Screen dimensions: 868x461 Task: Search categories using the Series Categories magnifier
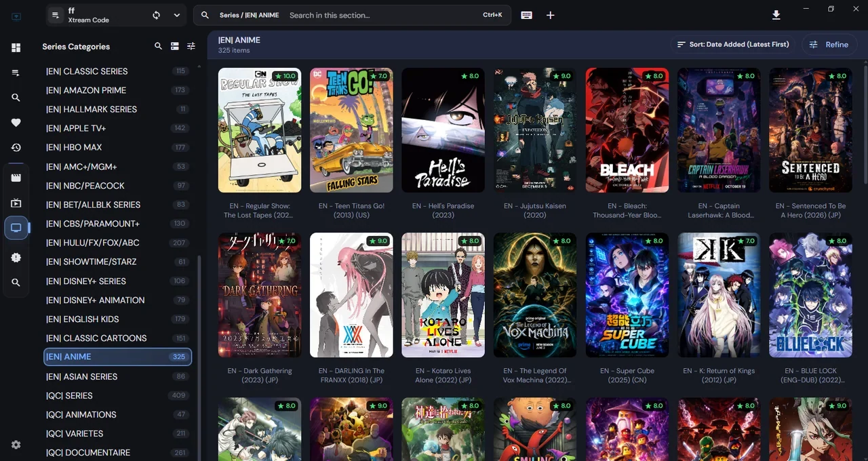158,46
